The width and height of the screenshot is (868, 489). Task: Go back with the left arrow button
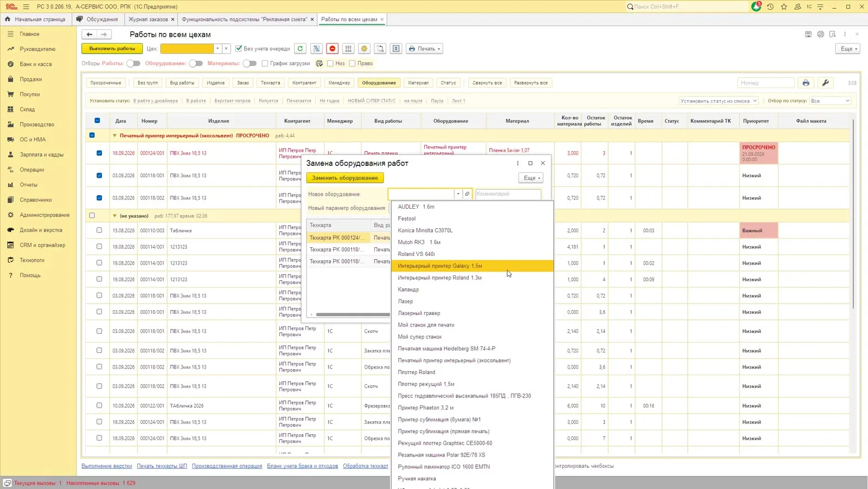tap(90, 34)
